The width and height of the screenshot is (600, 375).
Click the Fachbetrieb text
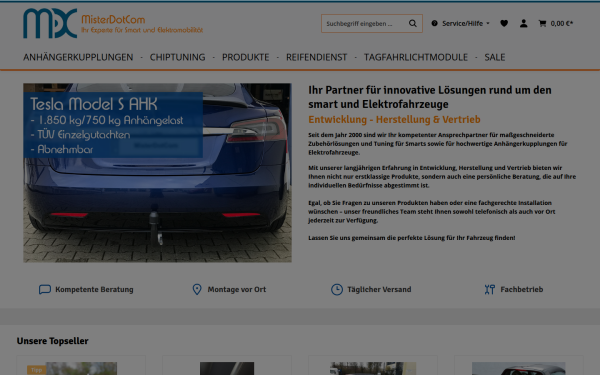522,289
